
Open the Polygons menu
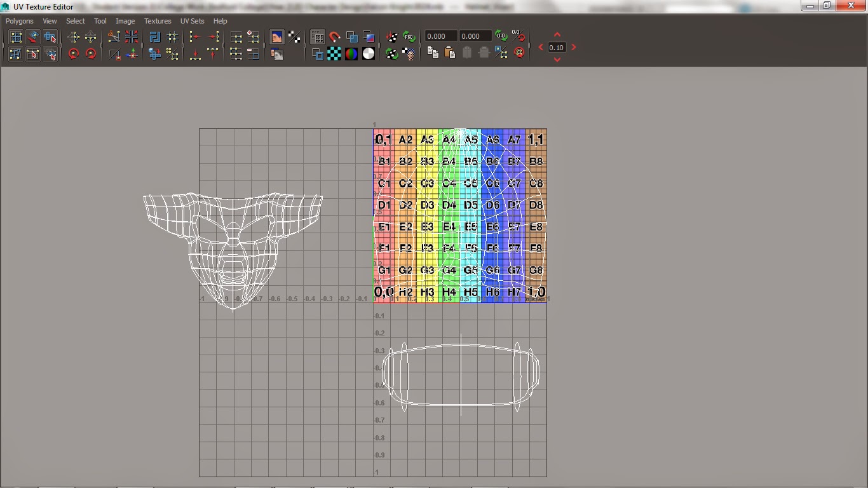click(x=19, y=21)
